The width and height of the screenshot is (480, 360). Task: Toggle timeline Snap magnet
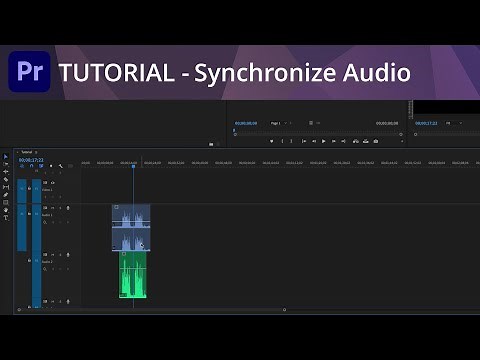(x=32, y=166)
